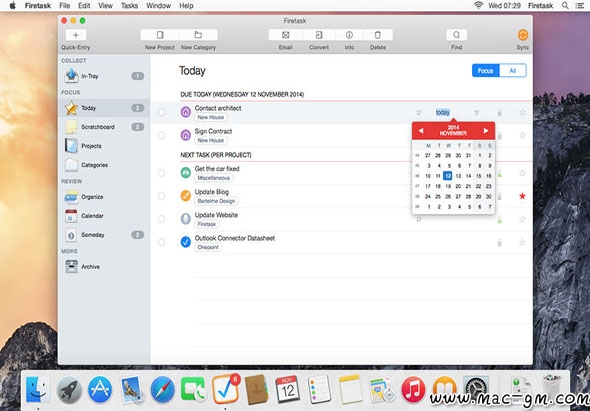The height and width of the screenshot is (411, 590).
Task: Mark Contact architect as completed
Action: click(161, 112)
